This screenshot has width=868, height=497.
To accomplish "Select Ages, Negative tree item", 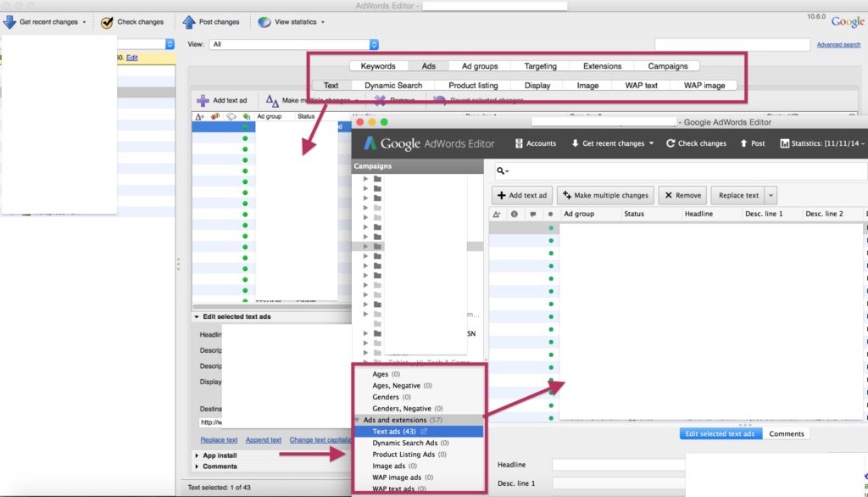I will click(x=402, y=386).
